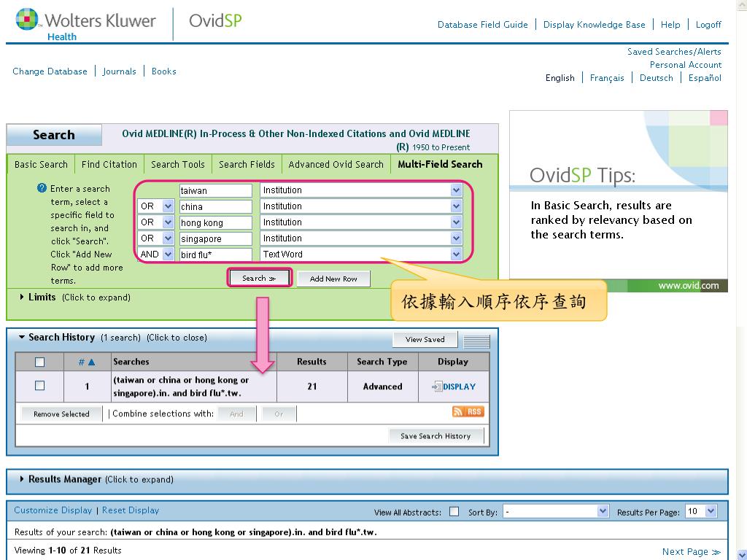Image resolution: width=747 pixels, height=560 pixels.
Task: Click the Change Database link
Action: (50, 71)
